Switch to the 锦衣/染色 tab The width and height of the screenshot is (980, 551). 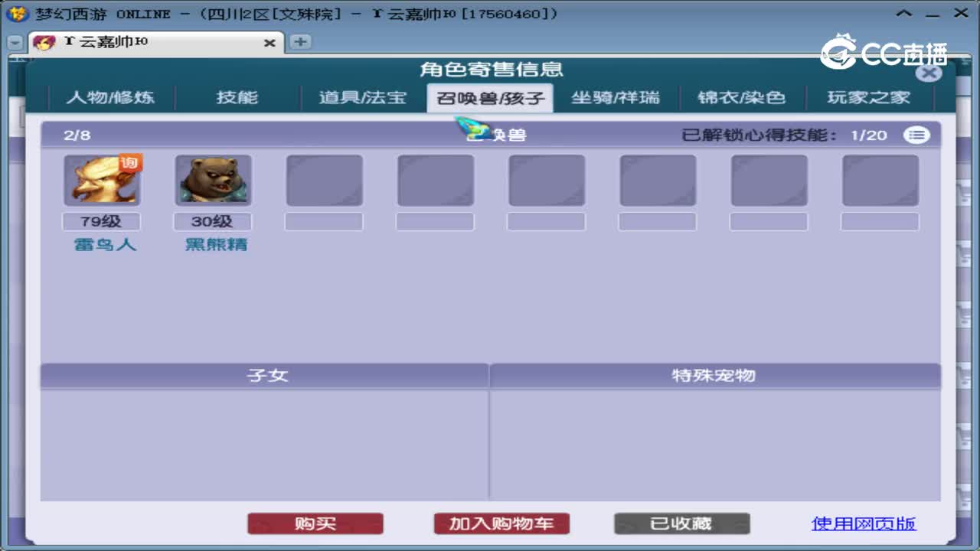pos(741,98)
